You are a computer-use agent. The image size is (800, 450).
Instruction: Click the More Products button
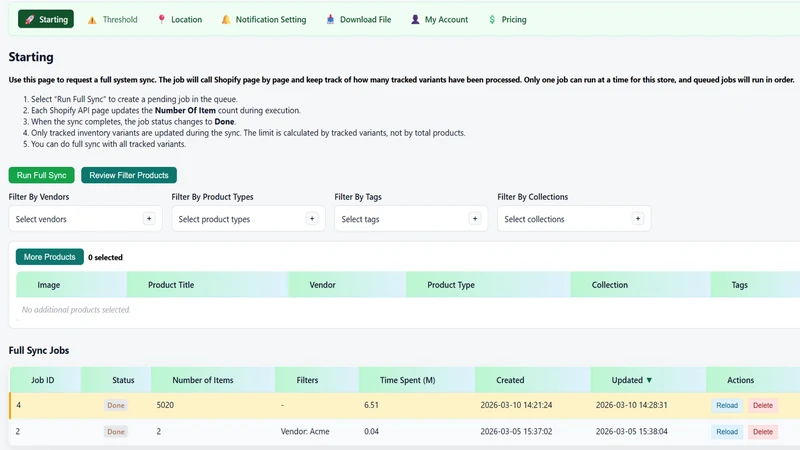point(49,257)
